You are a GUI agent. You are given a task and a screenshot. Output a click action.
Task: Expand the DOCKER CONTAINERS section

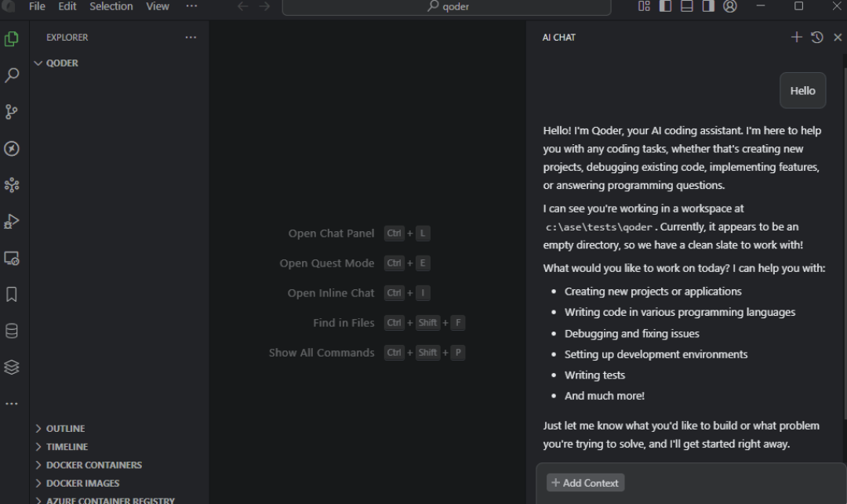[x=119, y=465]
